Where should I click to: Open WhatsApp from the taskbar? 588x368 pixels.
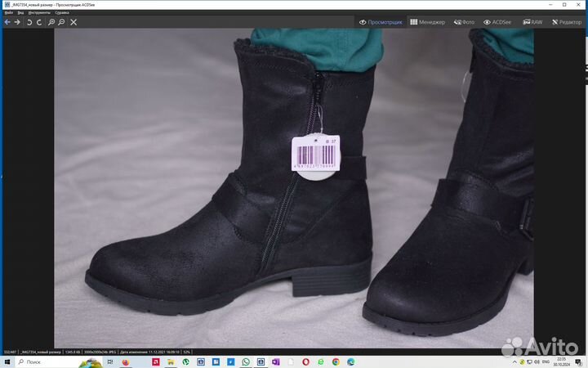(x=246, y=362)
